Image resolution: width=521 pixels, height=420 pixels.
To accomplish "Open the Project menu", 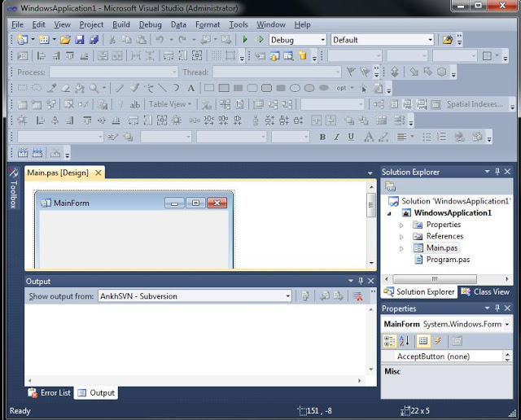I will tap(91, 24).
